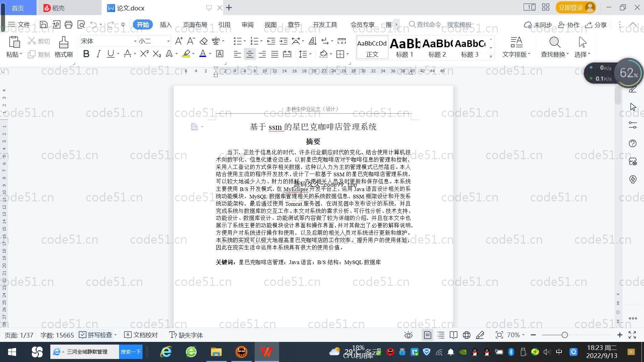Toggle align left
This screenshot has width=644, height=362.
point(237,54)
